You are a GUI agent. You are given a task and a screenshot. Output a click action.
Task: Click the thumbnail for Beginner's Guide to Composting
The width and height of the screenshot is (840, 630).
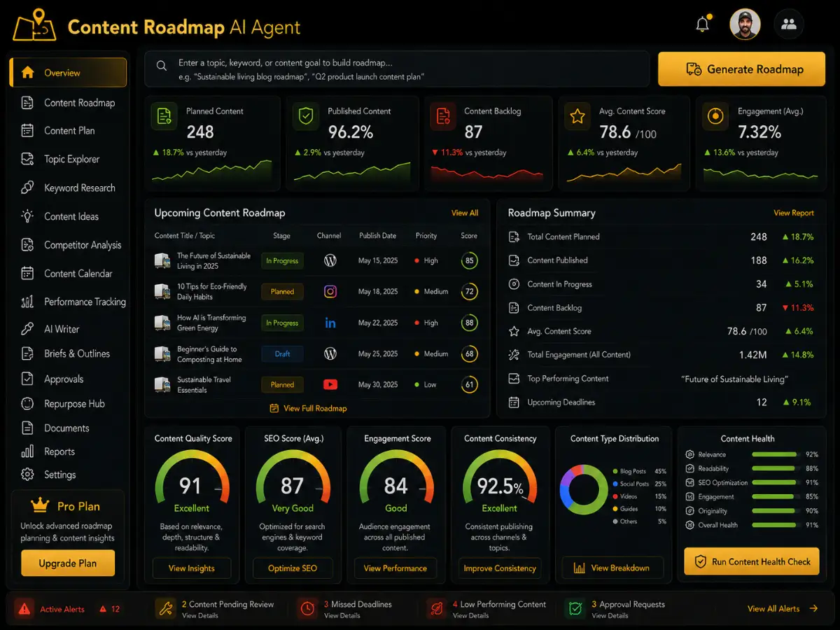tap(162, 354)
